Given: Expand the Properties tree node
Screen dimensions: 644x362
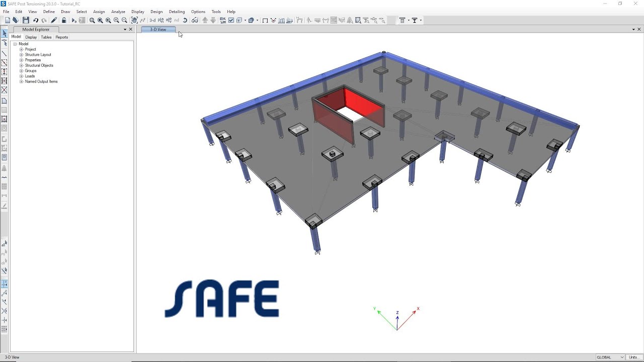Looking at the screenshot, I should coord(22,60).
